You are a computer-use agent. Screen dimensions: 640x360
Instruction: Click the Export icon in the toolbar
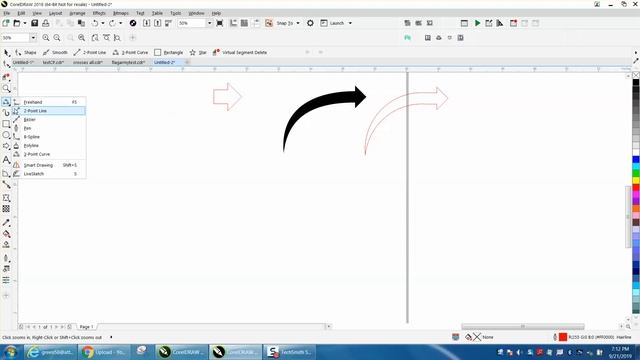coord(158,23)
